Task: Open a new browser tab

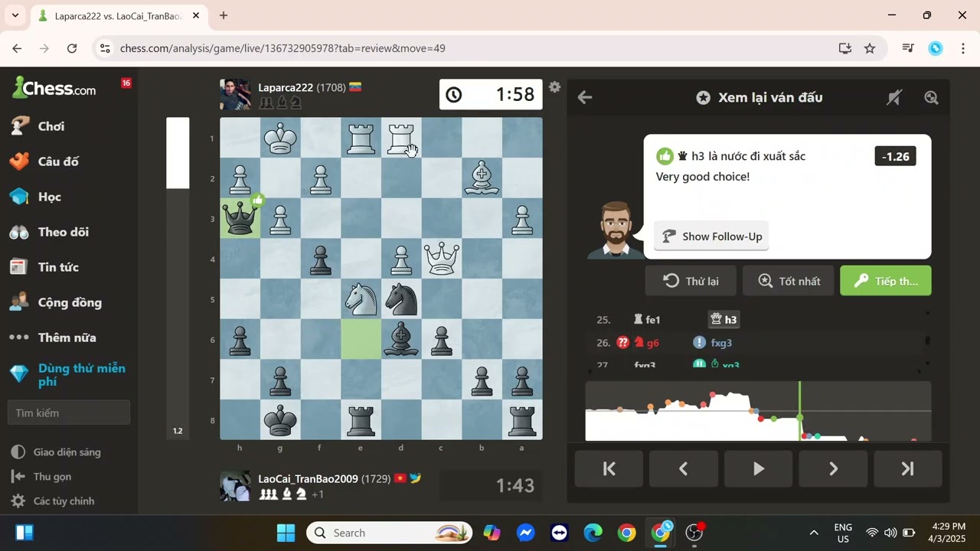Action: [x=224, y=15]
